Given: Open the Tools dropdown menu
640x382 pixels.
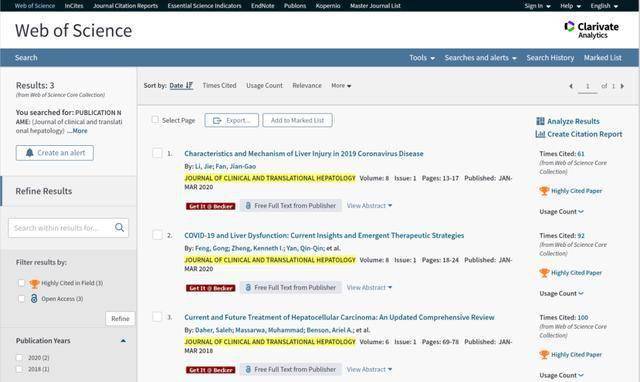Looking at the screenshot, I should click(422, 58).
